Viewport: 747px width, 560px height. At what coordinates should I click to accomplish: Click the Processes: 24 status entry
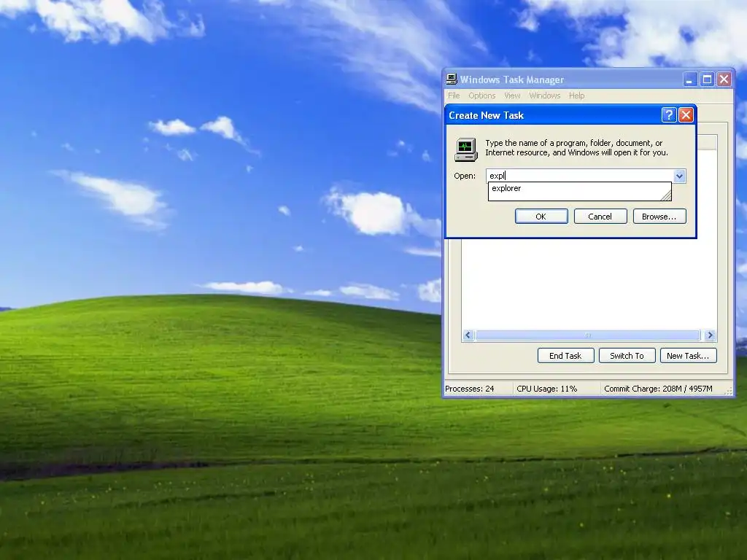[x=470, y=389]
